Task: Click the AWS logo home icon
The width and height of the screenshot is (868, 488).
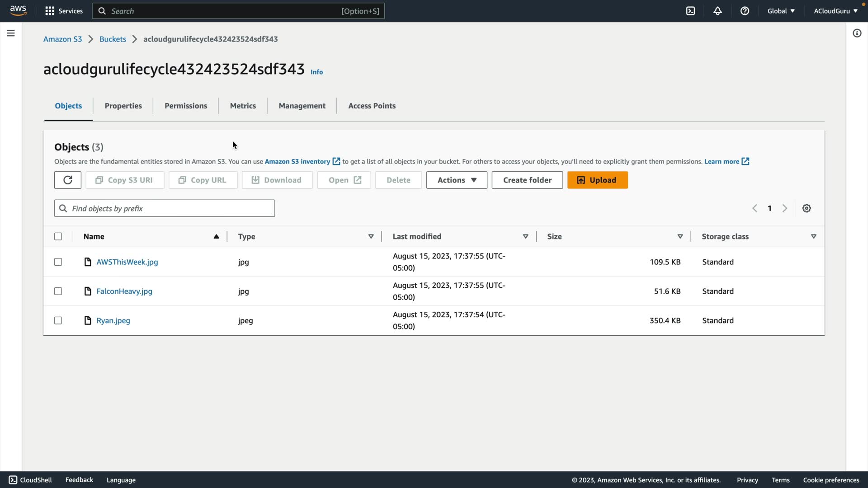Action: tap(18, 11)
